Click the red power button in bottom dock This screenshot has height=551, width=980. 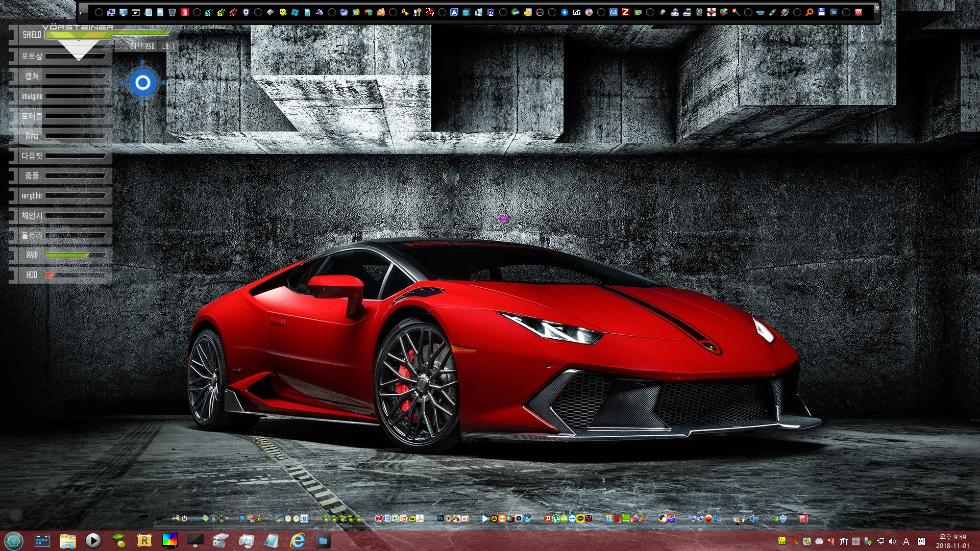(x=804, y=518)
